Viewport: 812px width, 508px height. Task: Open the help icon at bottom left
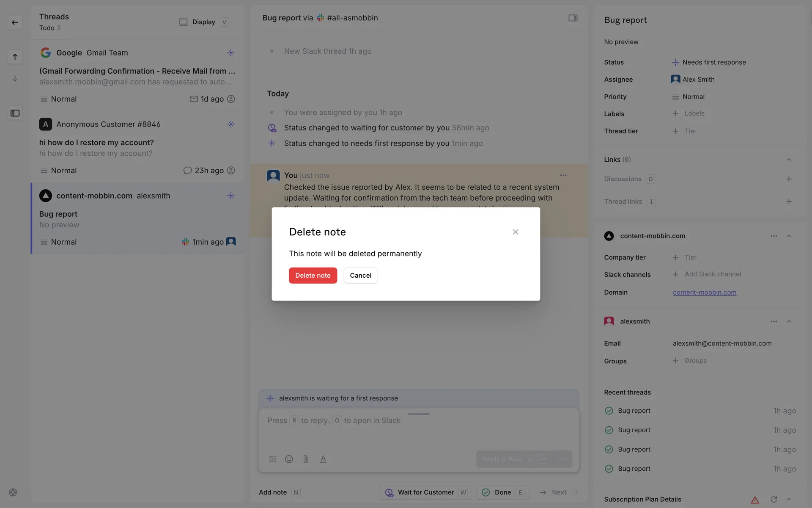pyautogui.click(x=13, y=492)
